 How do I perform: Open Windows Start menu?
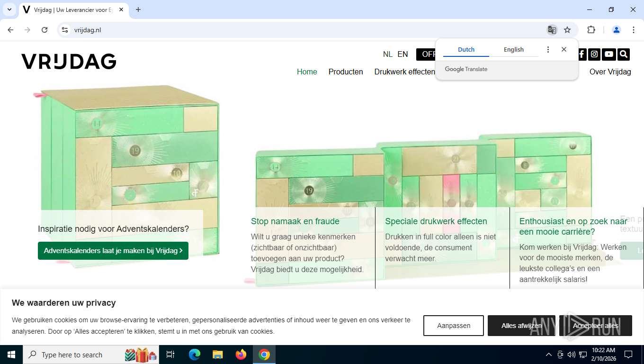(x=11, y=355)
